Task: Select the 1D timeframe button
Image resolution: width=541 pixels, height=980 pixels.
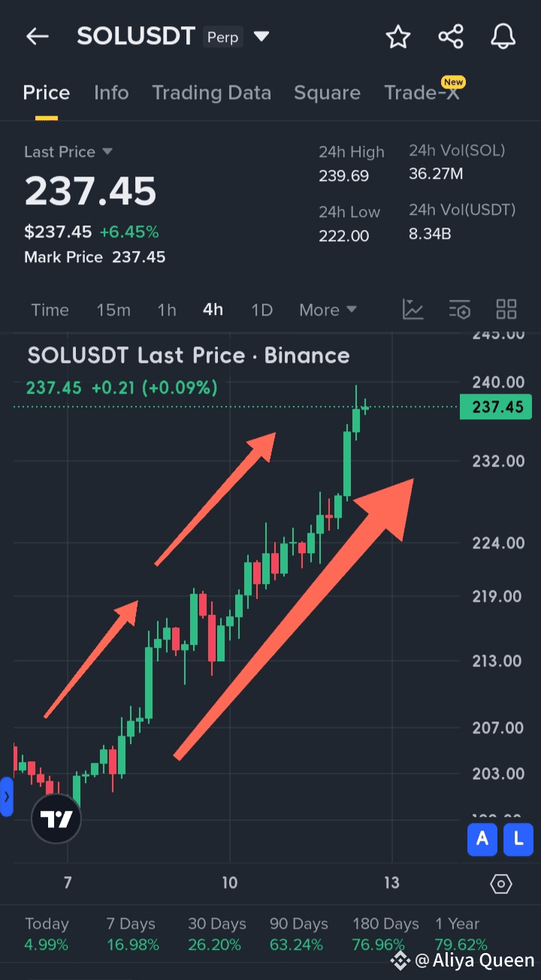Action: 261,310
